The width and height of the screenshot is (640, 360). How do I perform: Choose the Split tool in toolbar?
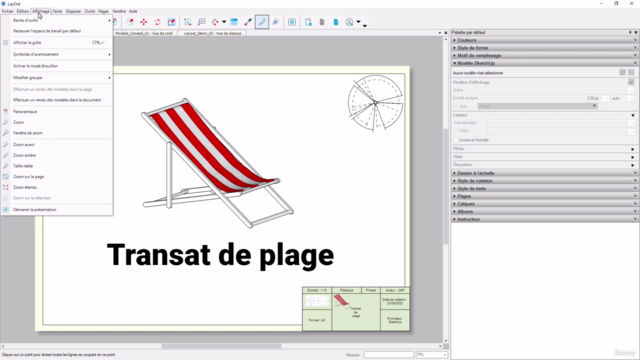[x=262, y=22]
